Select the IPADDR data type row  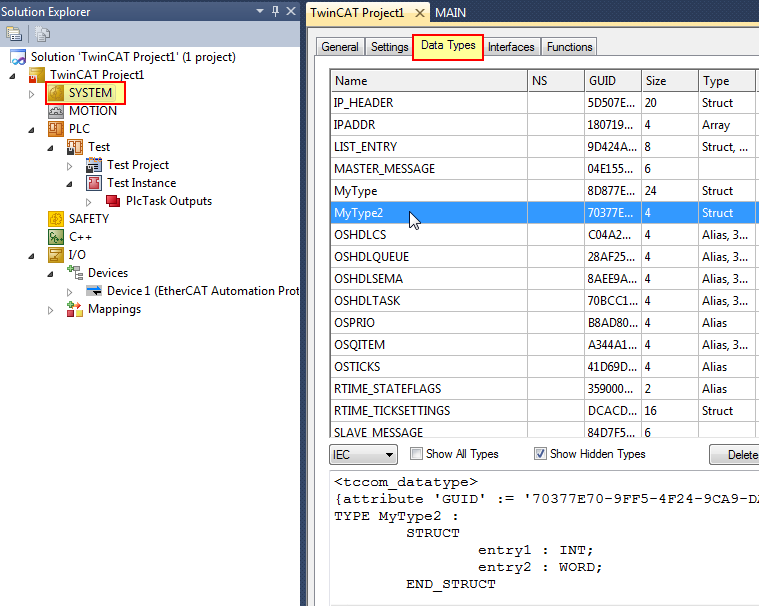(x=543, y=125)
